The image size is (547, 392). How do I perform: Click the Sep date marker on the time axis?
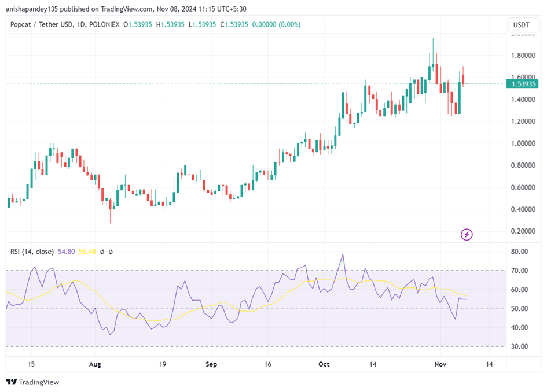click(211, 364)
